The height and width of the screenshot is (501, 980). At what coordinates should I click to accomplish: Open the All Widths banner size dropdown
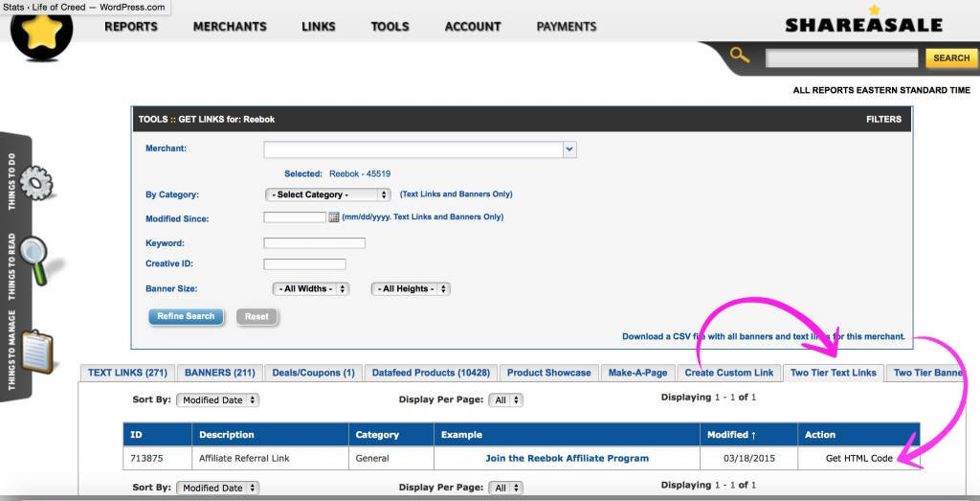(311, 288)
